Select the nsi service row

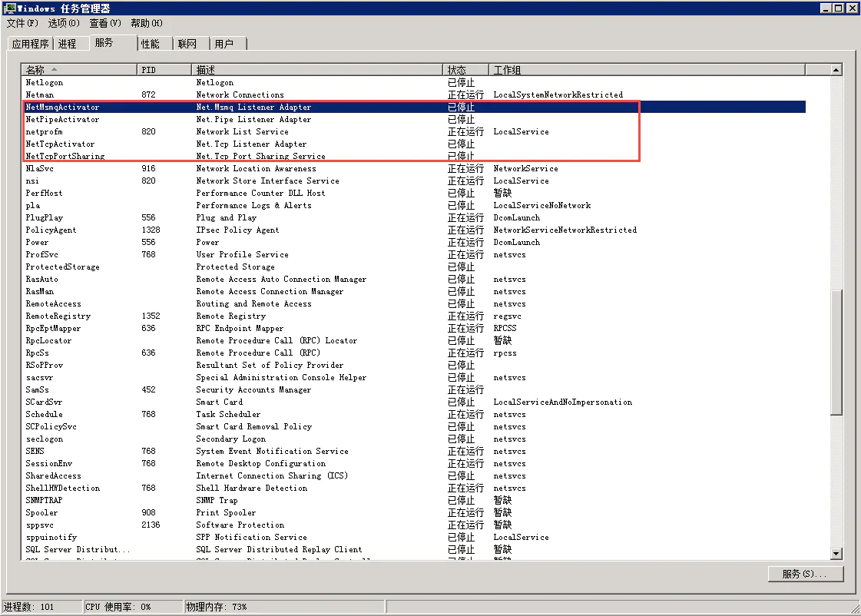coord(413,180)
